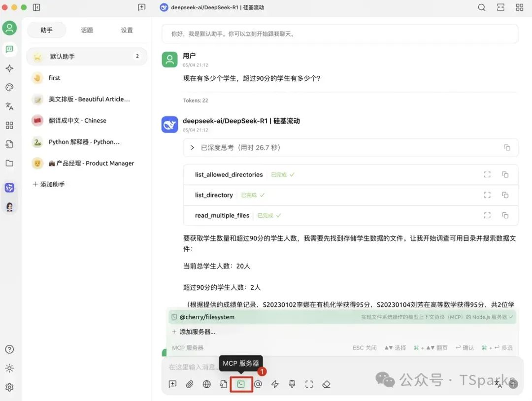
Task: Open Settings gear at bottom left
Action: 10,388
